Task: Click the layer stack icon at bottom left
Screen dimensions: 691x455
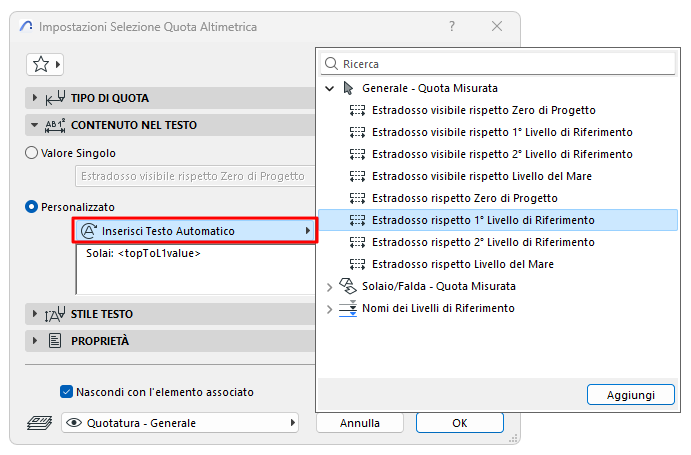Action: coord(40,423)
